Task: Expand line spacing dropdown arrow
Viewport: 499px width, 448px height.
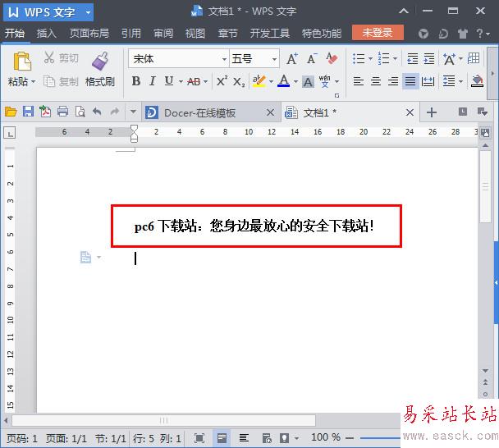Action: click(x=460, y=82)
